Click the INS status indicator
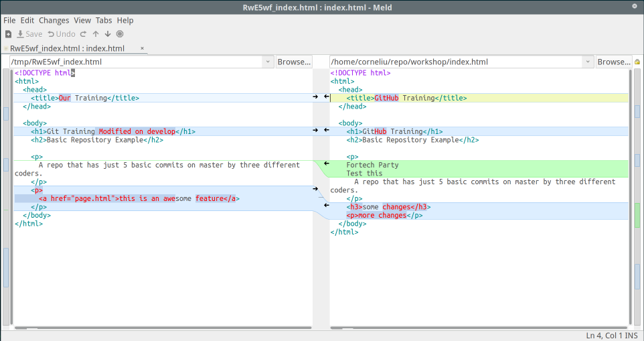 pyautogui.click(x=632, y=336)
